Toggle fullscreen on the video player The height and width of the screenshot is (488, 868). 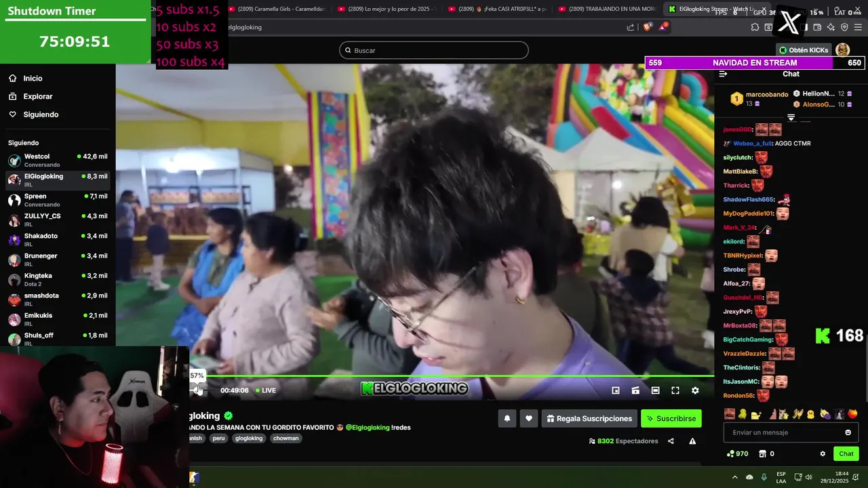[675, 390]
